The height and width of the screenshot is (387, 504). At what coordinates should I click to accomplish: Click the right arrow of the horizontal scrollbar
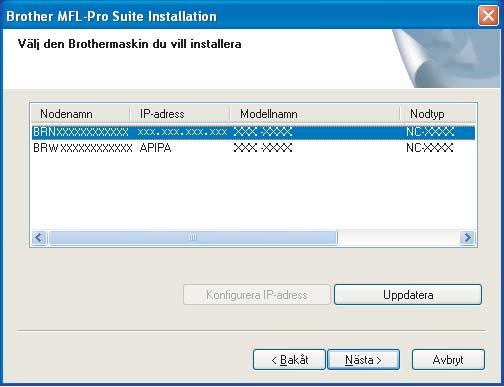[467, 238]
